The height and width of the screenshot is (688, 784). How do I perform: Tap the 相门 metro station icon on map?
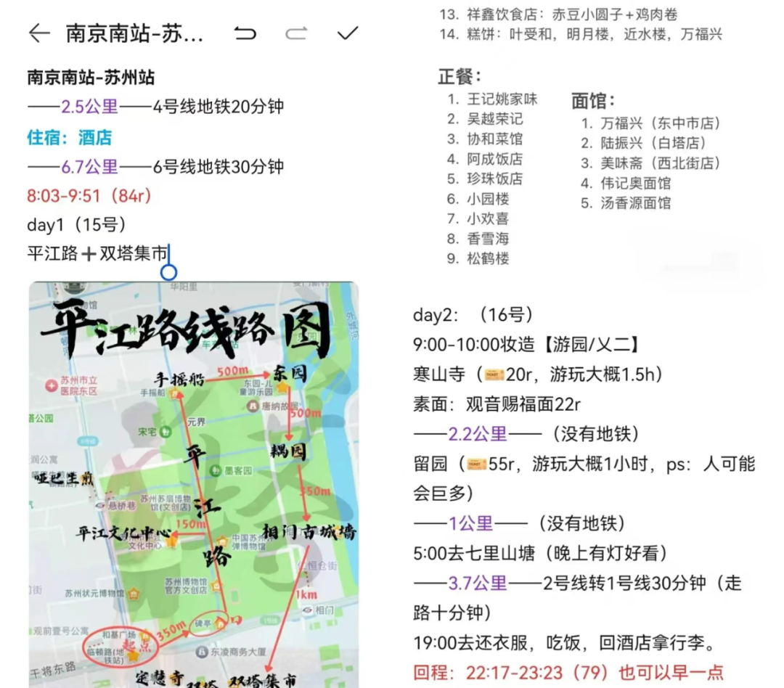tap(308, 610)
